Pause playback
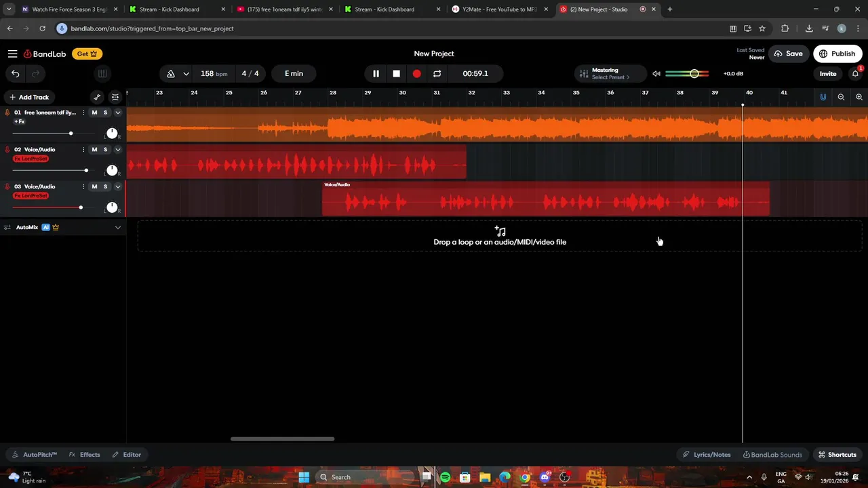 [376, 73]
